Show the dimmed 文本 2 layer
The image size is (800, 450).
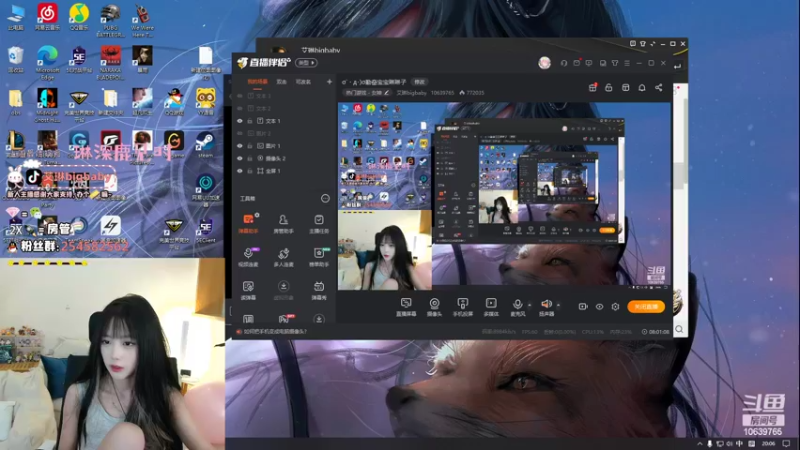[x=240, y=108]
